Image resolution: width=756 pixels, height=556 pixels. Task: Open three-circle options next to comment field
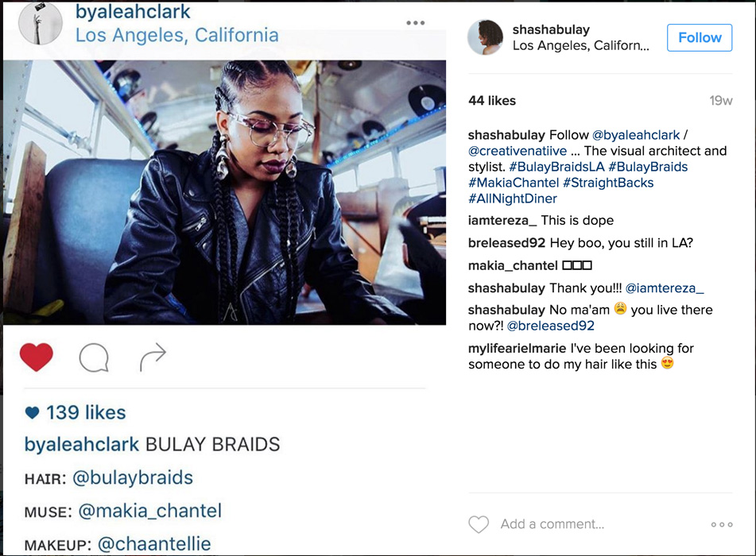(x=722, y=524)
